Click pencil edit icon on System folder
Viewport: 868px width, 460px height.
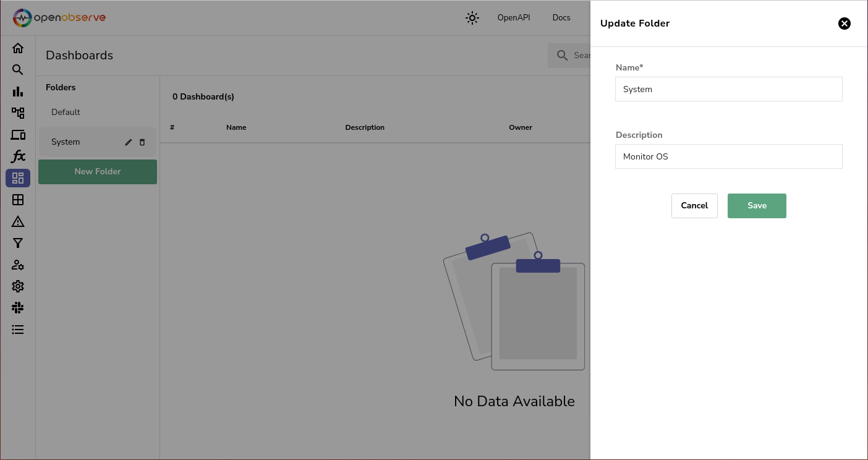(129, 142)
